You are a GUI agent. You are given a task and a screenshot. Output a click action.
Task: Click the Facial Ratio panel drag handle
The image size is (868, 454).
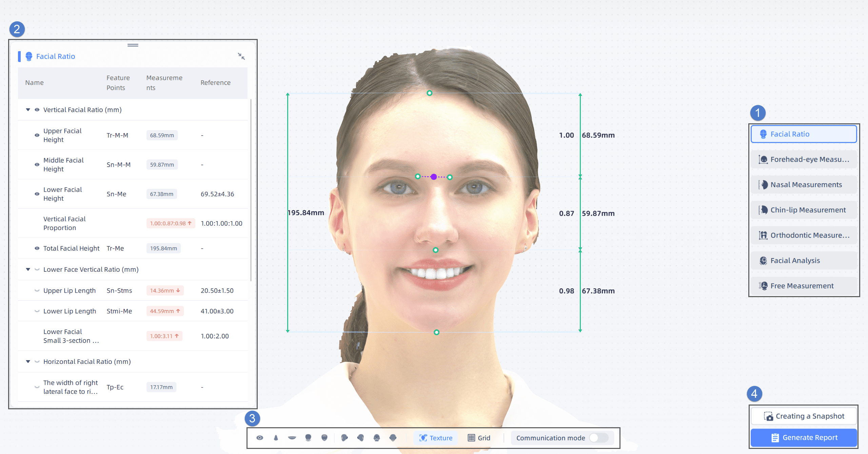point(133,45)
